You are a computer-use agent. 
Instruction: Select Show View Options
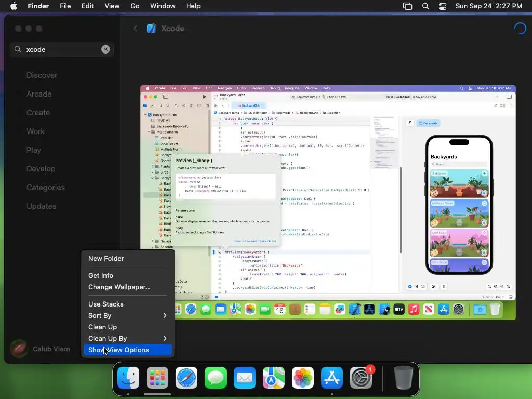(128, 350)
